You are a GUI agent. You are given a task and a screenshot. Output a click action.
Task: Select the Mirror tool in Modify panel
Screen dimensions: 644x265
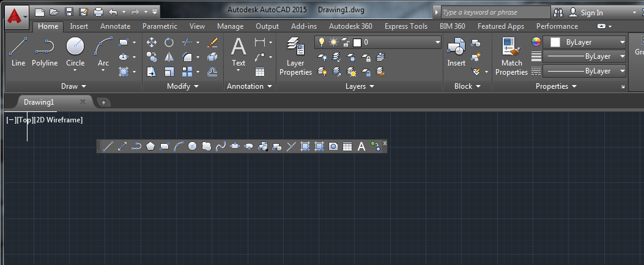[x=169, y=57]
